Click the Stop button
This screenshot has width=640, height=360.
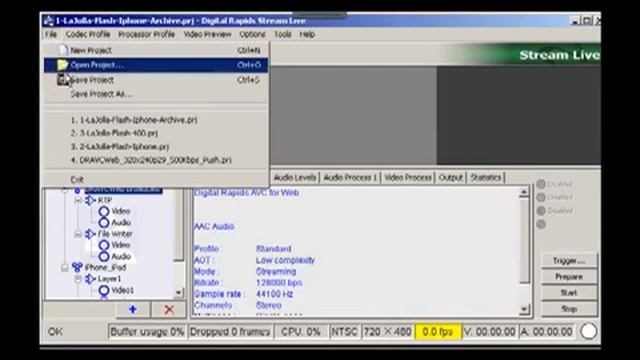point(569,309)
